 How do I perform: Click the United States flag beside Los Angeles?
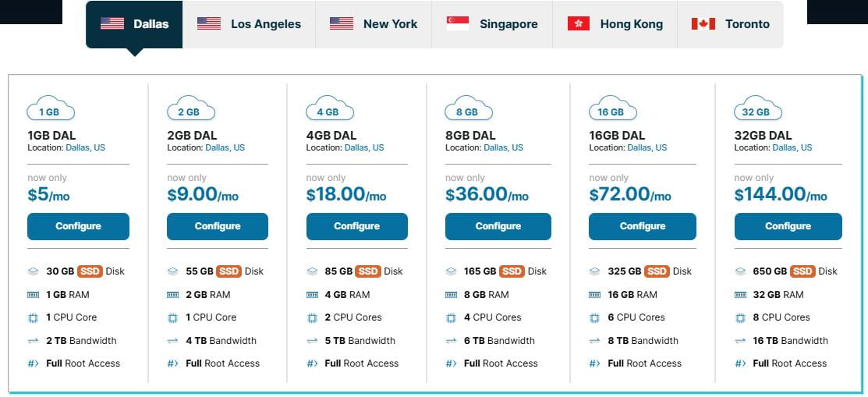coord(209,23)
